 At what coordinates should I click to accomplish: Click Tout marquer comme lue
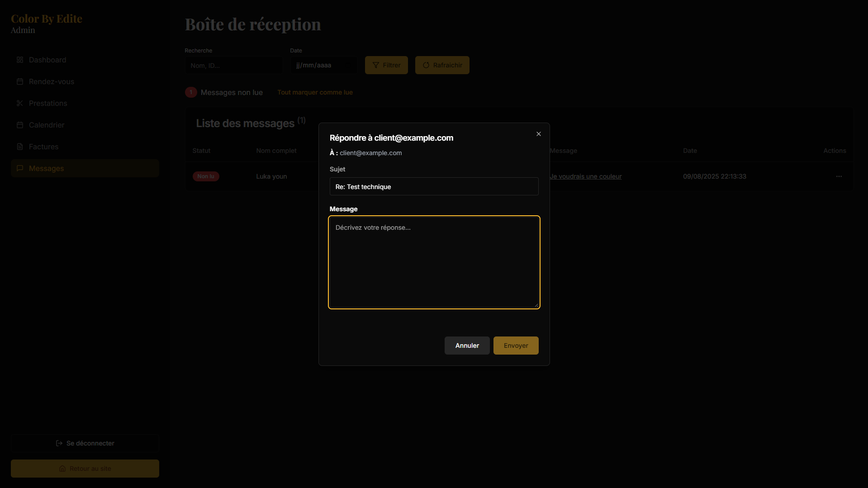click(315, 92)
